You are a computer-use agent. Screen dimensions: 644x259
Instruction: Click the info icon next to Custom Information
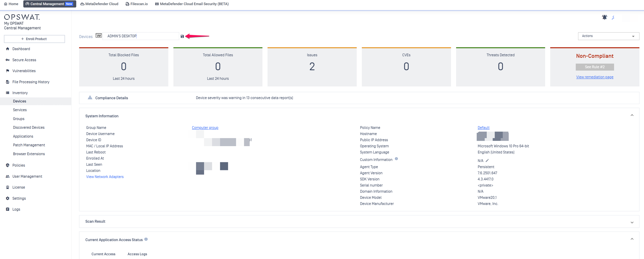click(396, 159)
